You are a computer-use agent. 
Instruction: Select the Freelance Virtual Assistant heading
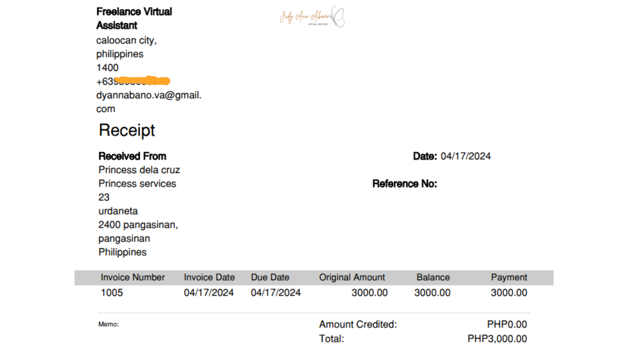click(x=134, y=18)
